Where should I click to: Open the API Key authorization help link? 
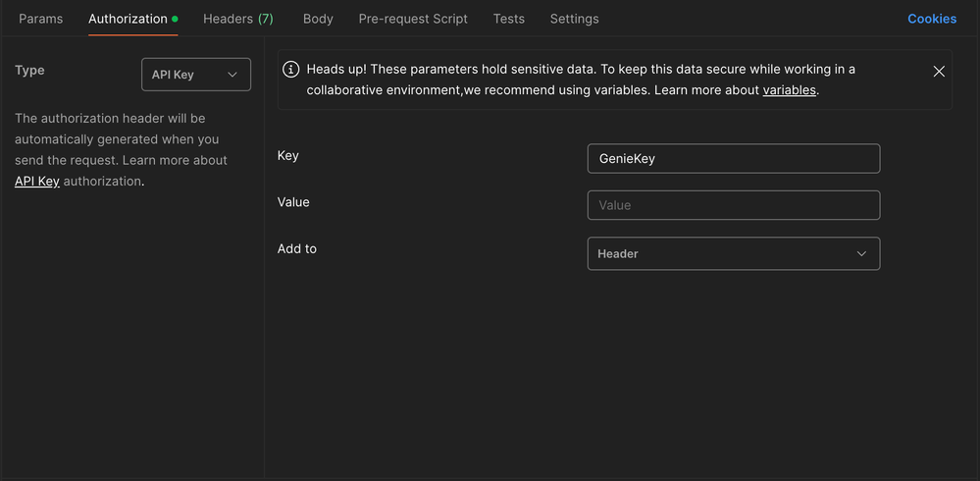click(x=37, y=182)
